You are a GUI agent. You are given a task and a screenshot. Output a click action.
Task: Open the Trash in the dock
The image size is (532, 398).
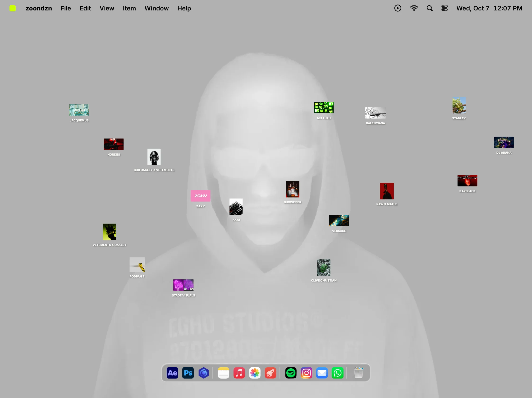pyautogui.click(x=358, y=373)
